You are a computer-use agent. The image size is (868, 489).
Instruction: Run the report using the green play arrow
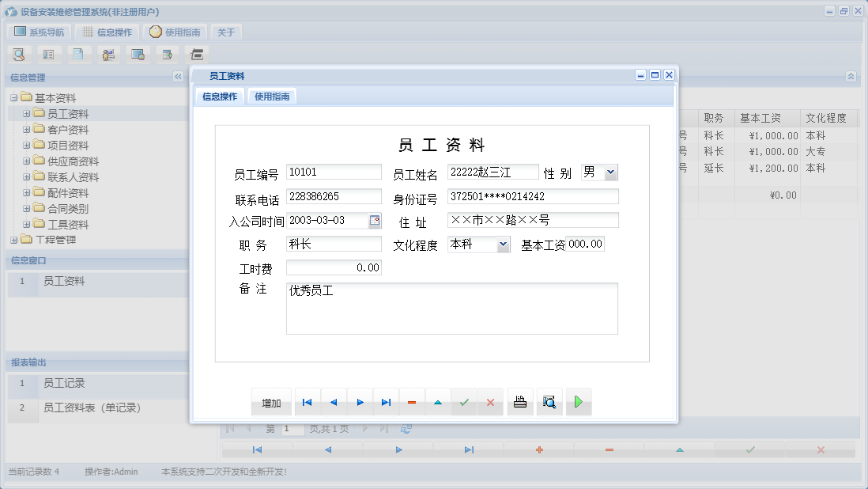click(x=578, y=402)
